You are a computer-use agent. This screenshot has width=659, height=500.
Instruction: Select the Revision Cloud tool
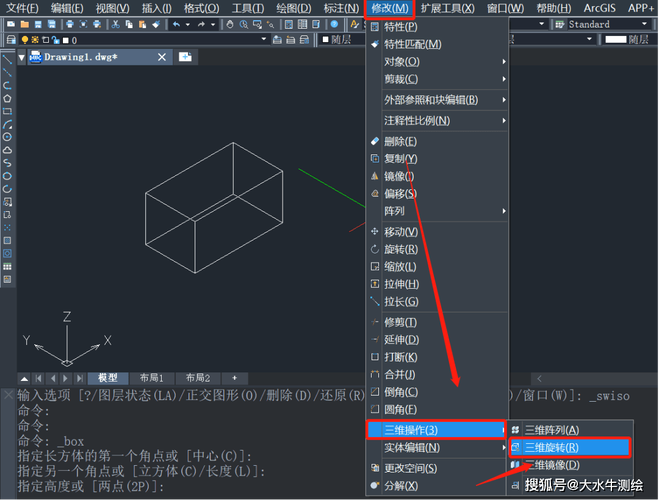(x=7, y=150)
